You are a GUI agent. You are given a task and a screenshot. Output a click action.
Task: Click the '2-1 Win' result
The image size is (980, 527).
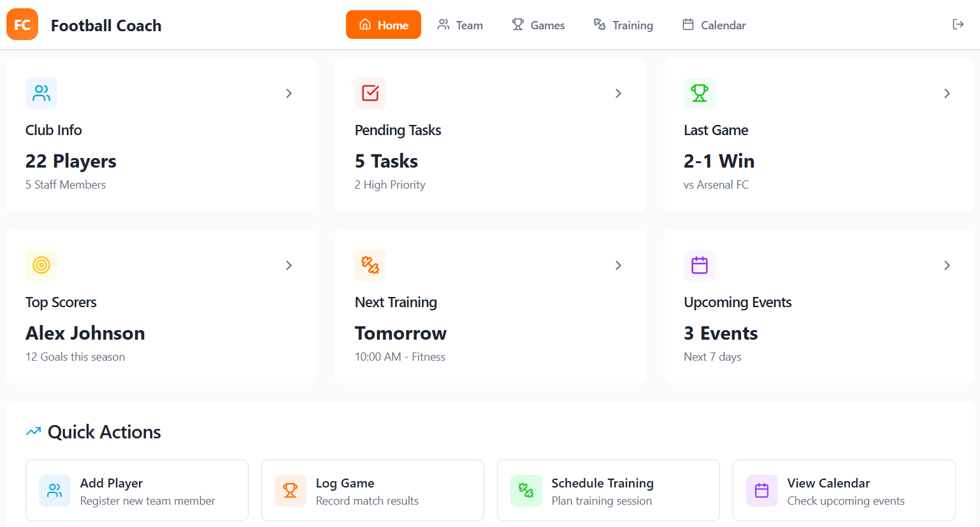[719, 161]
